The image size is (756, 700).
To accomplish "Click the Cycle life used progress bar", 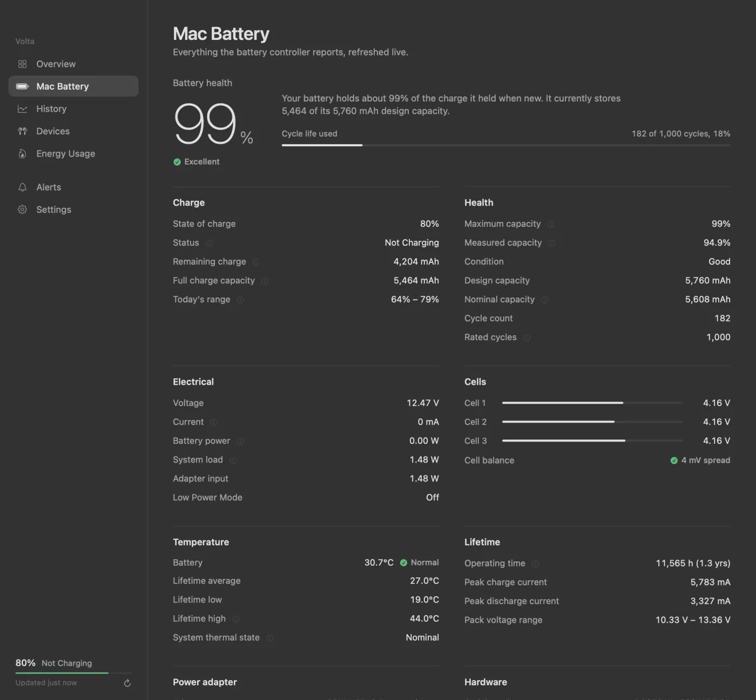I will click(x=506, y=145).
